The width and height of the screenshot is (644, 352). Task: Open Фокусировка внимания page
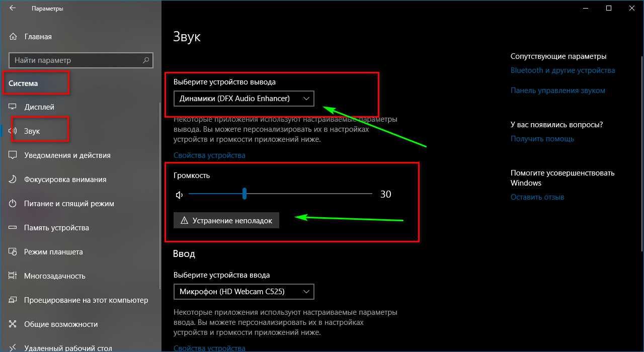click(x=65, y=180)
